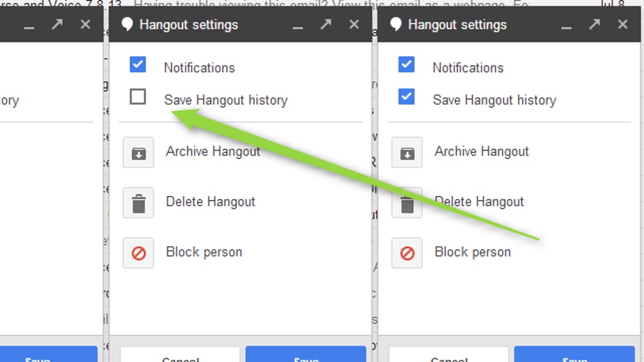Click Block person icon in middle settings window
The image size is (644, 362).
[138, 253]
